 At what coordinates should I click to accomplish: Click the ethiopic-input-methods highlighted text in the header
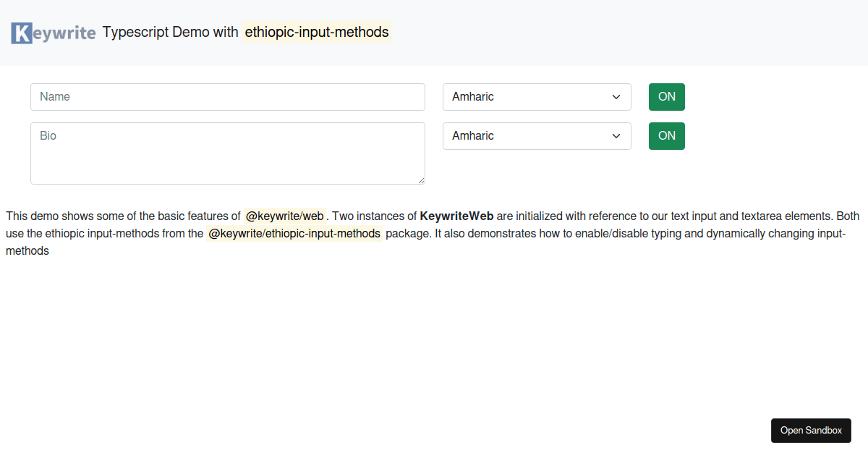point(317,32)
